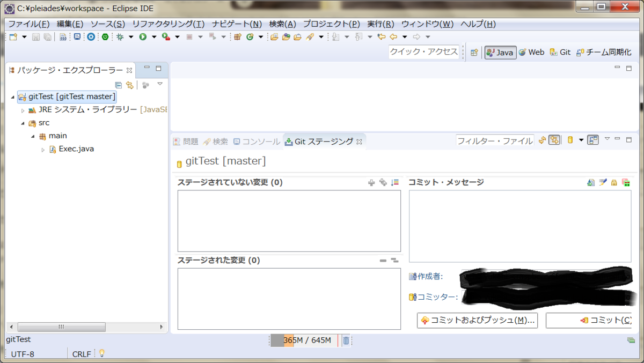This screenshot has width=644, height=363.
Task: Switch to the コンソール tab
Action: [x=257, y=142]
